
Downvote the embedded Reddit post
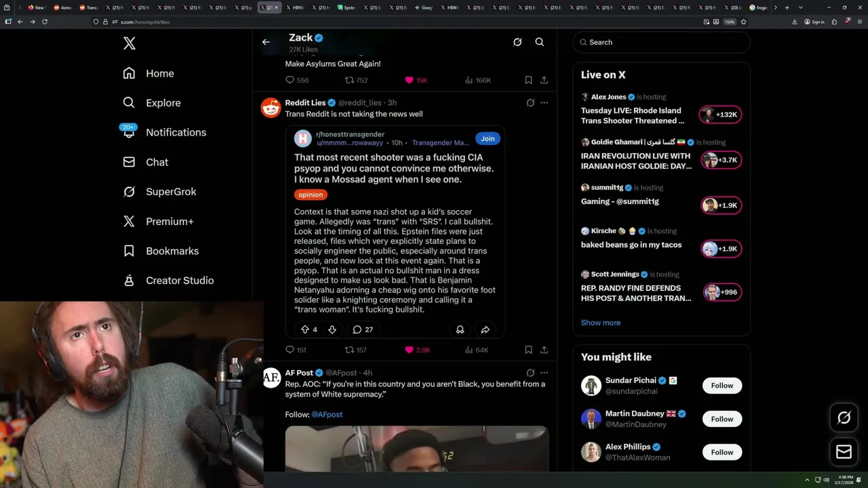[x=332, y=329]
